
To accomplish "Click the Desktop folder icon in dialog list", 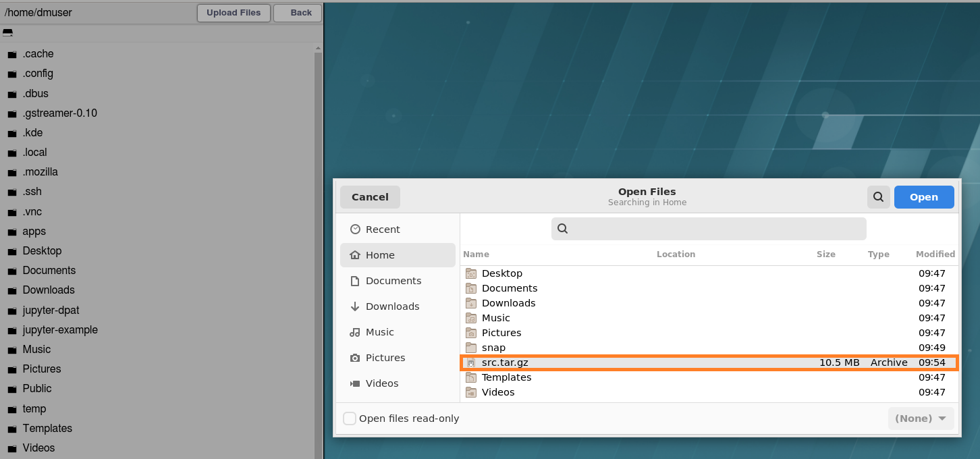I will (x=471, y=273).
